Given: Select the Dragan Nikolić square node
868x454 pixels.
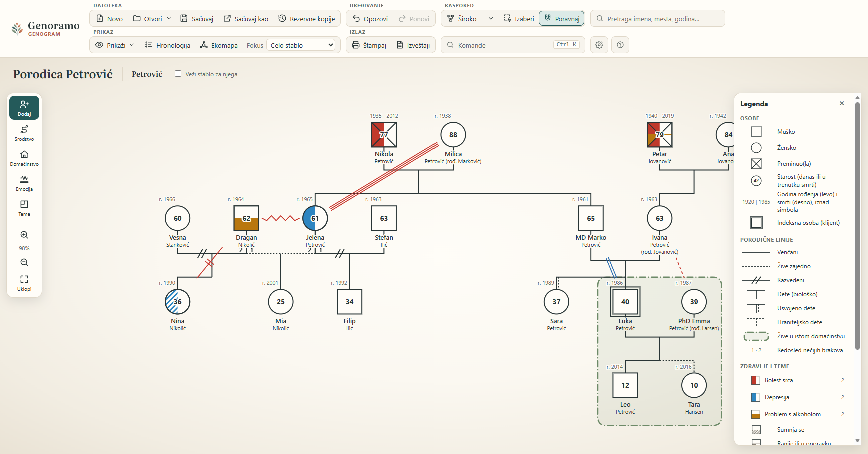Looking at the screenshot, I should 246,218.
